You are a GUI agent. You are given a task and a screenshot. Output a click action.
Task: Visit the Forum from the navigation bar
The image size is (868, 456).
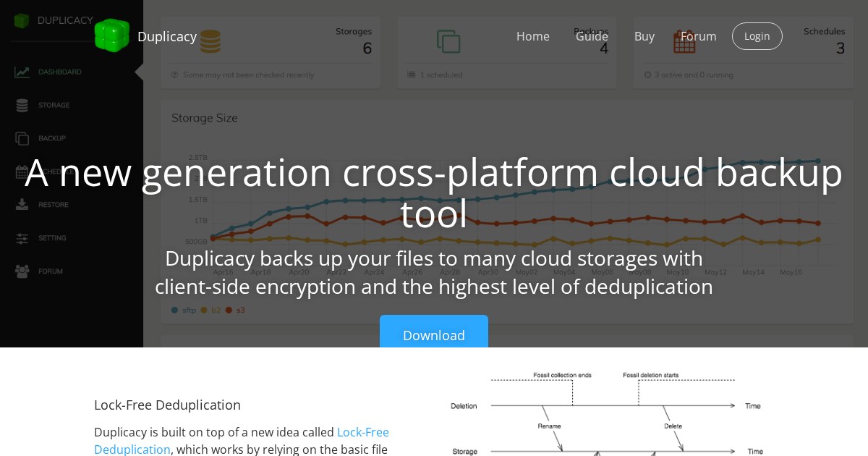coord(699,36)
